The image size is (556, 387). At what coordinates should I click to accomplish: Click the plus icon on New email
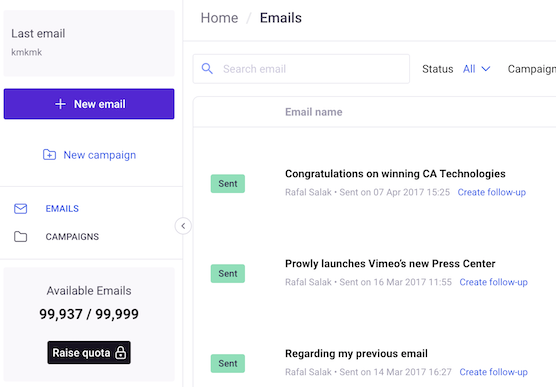click(60, 104)
